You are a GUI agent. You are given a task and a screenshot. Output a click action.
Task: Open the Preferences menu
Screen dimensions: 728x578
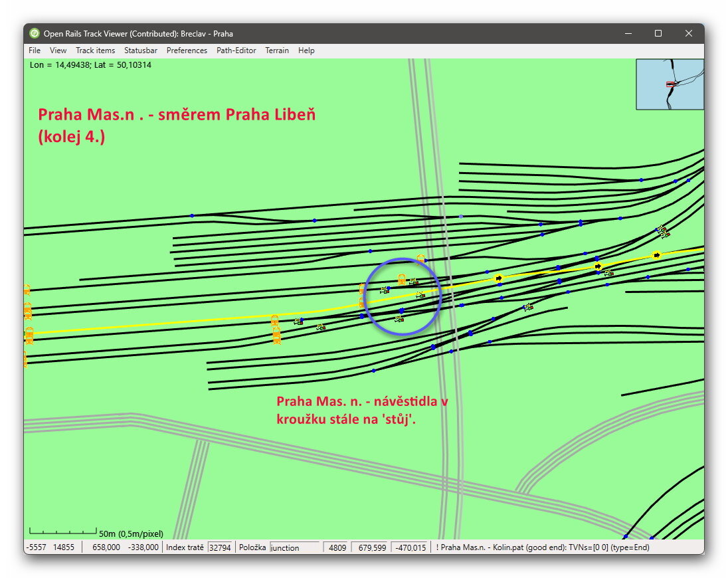[187, 50]
